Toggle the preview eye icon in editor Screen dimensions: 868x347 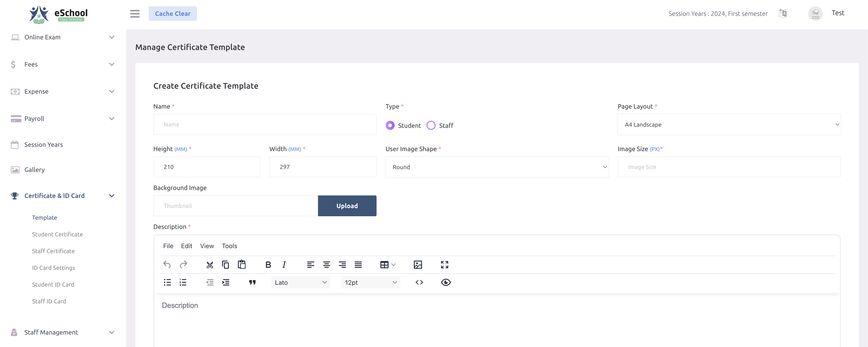tap(446, 282)
